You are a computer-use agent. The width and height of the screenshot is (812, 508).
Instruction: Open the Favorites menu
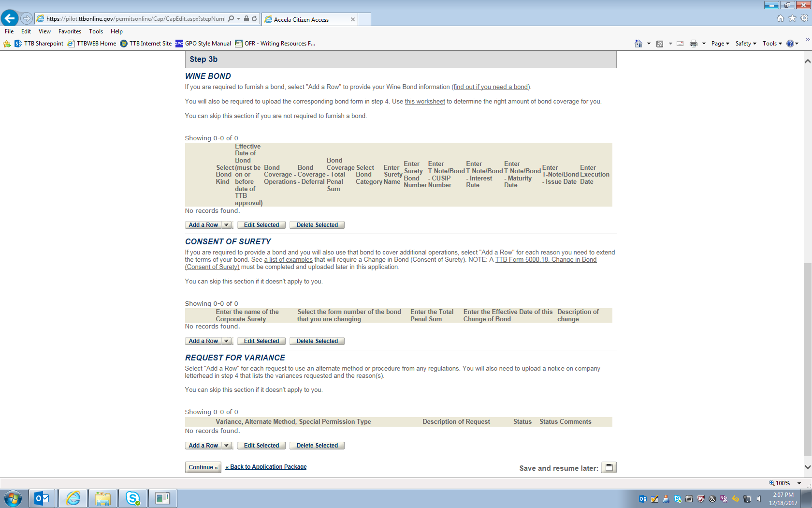pos(70,31)
